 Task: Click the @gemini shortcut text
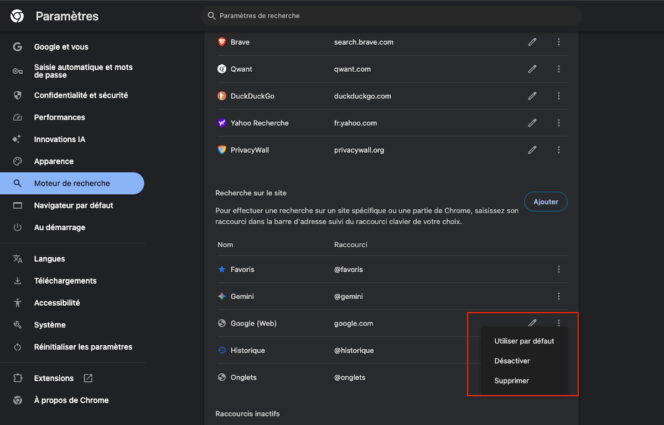click(x=348, y=296)
